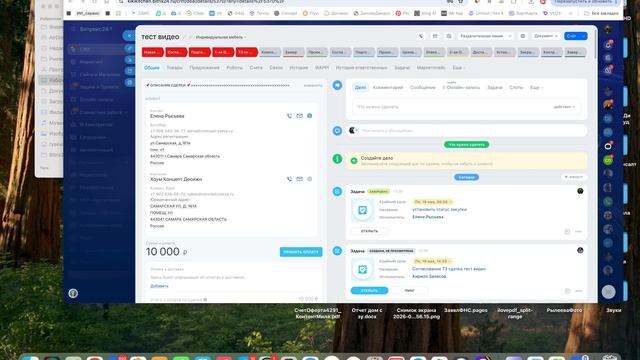This screenshot has width=640, height=360.
Task: Select the Слоты timeline tab
Action: click(x=516, y=87)
